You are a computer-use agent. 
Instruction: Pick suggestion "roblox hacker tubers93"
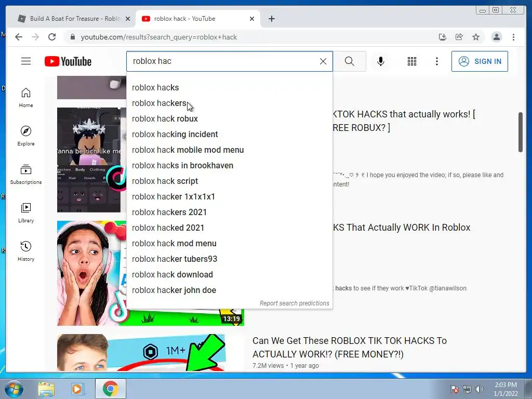tap(230, 259)
